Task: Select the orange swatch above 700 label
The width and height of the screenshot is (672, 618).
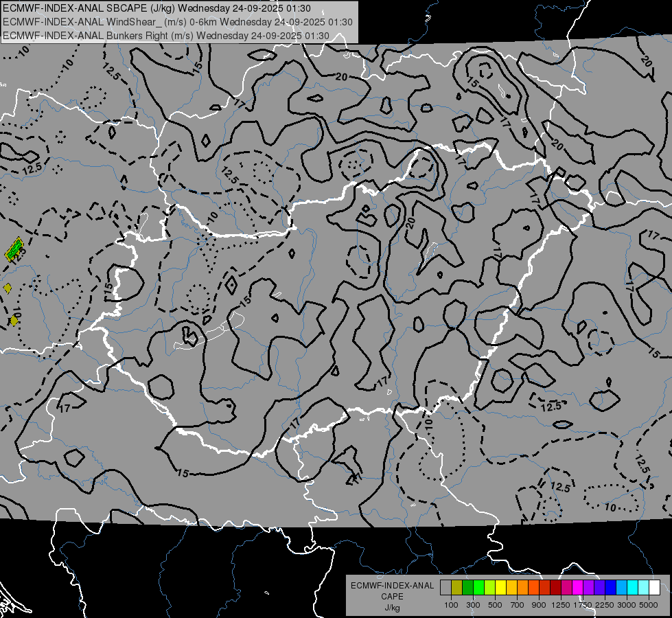Action: [523, 588]
